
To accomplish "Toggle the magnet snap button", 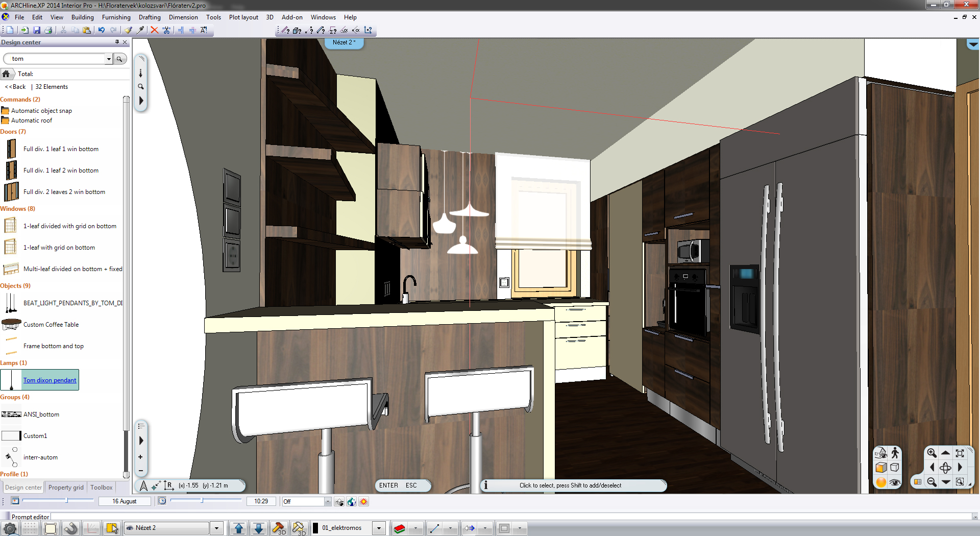I will 71,528.
